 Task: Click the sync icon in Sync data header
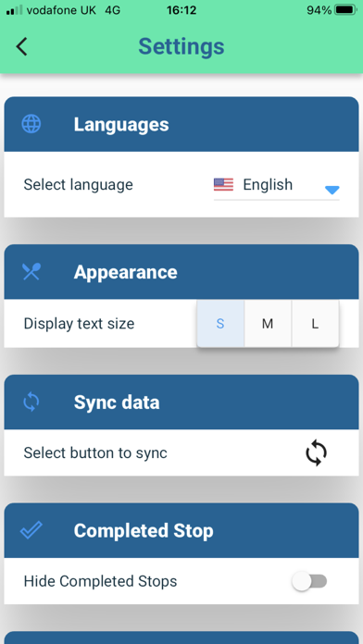point(31,402)
